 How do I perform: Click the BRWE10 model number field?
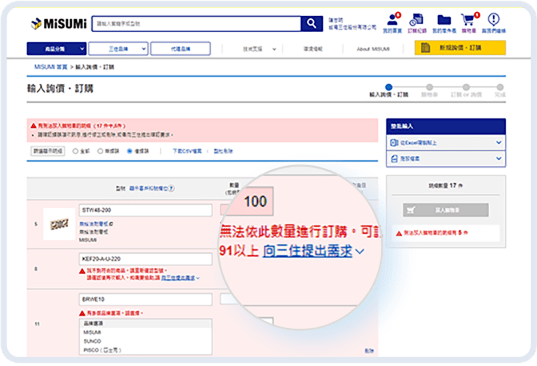(x=146, y=299)
